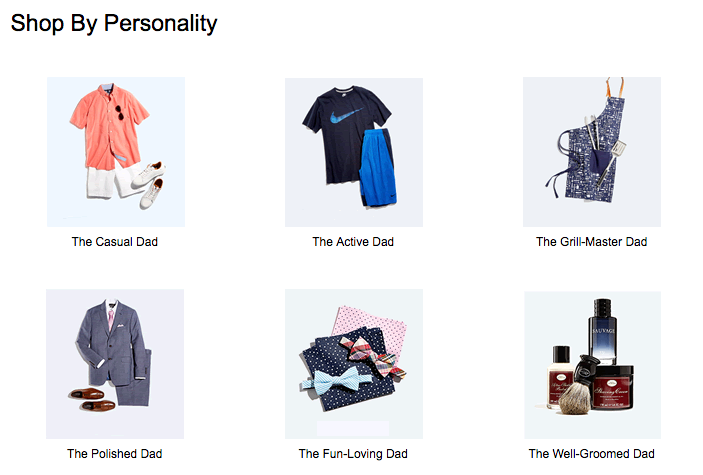Open The Casual Dad product image
The image size is (703, 475).
pyautogui.click(x=116, y=152)
